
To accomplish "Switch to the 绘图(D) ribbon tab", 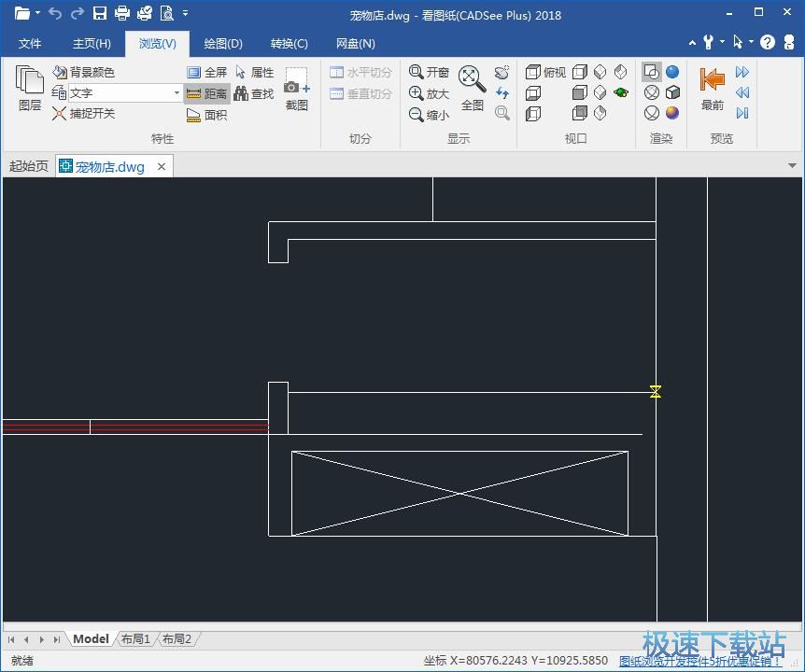I will 222,43.
